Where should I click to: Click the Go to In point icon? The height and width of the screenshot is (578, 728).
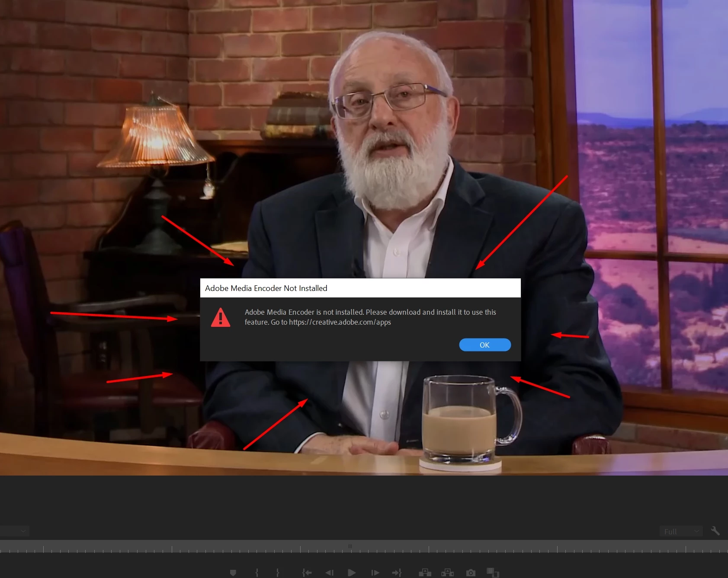coord(307,573)
